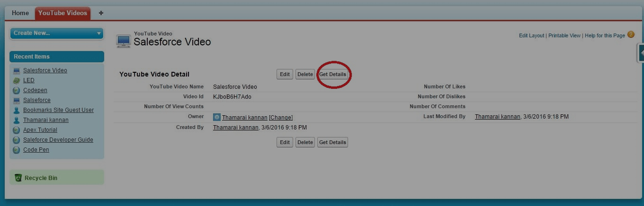Click the top Delete button
The height and width of the screenshot is (206, 644).
[305, 74]
